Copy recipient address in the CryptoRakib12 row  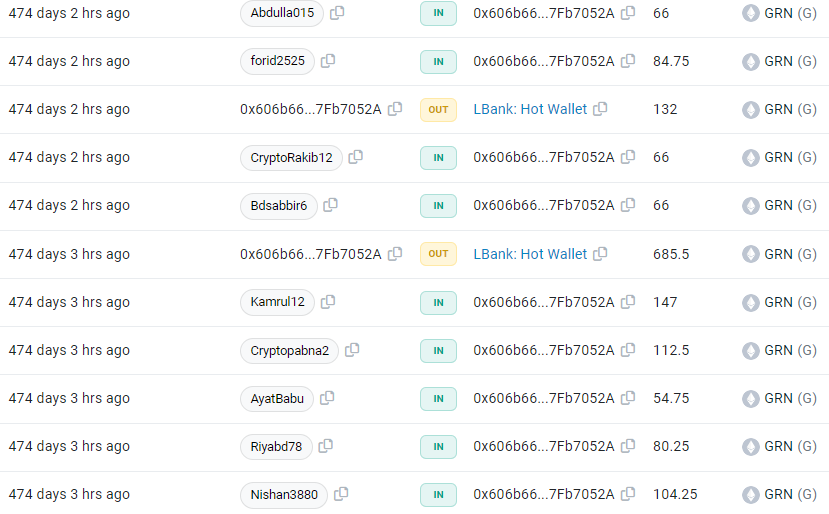coord(628,157)
